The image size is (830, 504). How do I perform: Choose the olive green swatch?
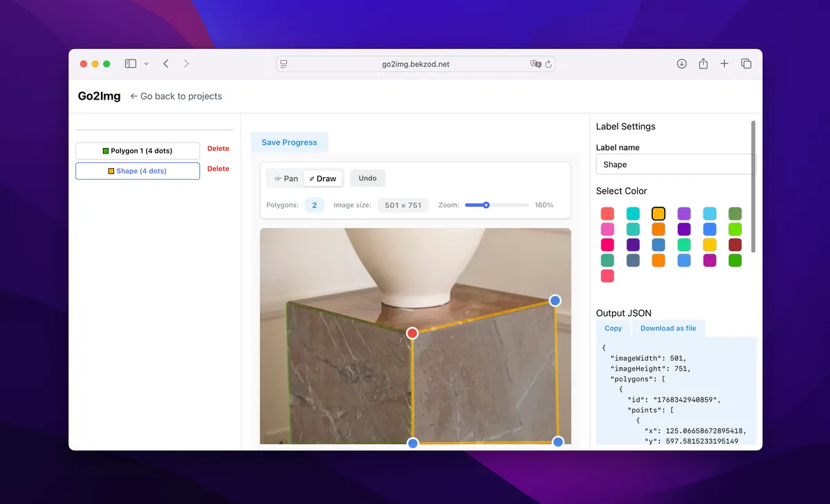click(735, 214)
